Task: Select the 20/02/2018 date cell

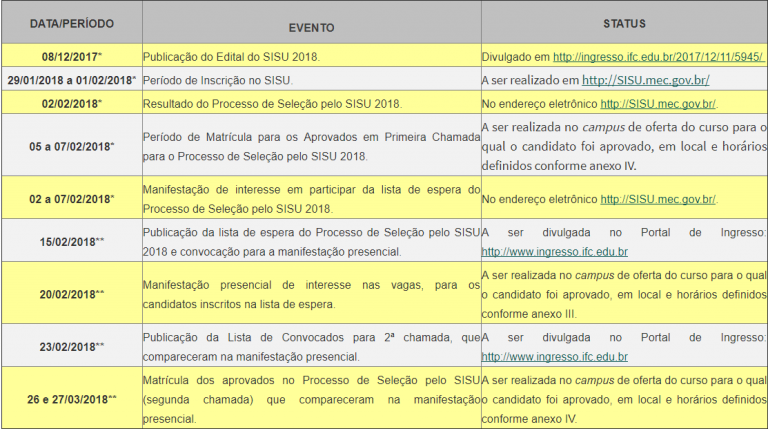Action: click(70, 294)
